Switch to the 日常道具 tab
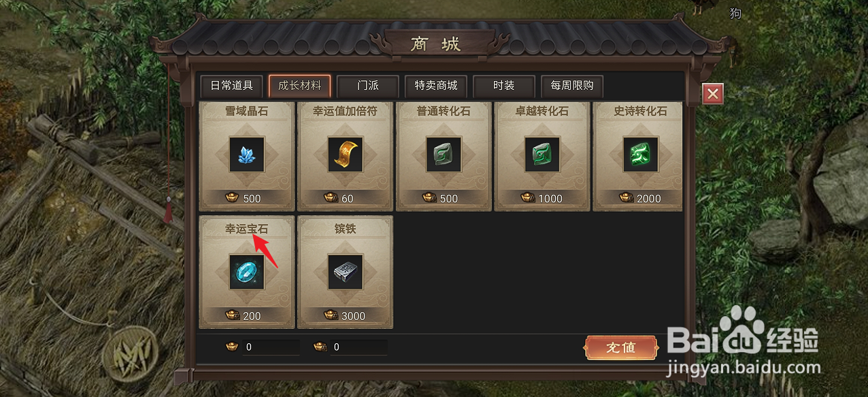 231,86
